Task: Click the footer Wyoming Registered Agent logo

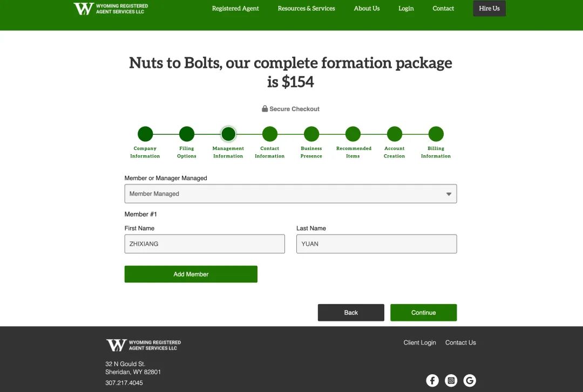Action: click(144, 345)
